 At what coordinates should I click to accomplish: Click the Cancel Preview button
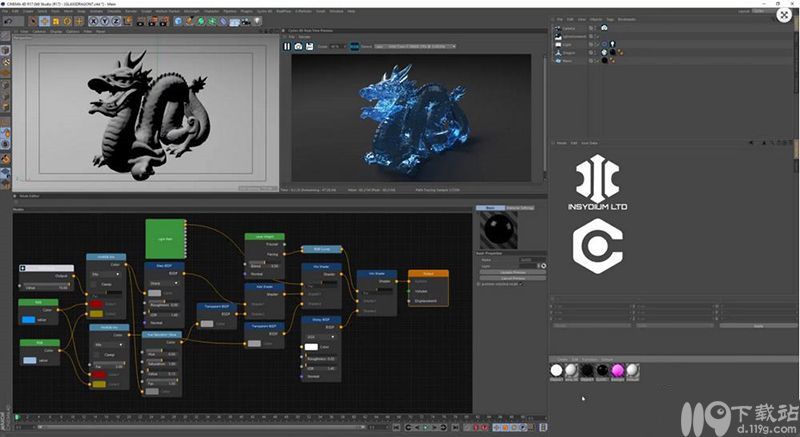(513, 278)
